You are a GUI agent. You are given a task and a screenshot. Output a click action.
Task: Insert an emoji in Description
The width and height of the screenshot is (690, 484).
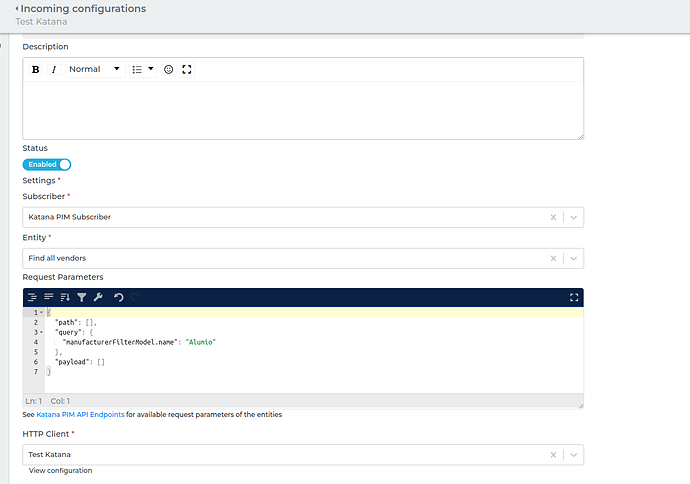click(169, 69)
